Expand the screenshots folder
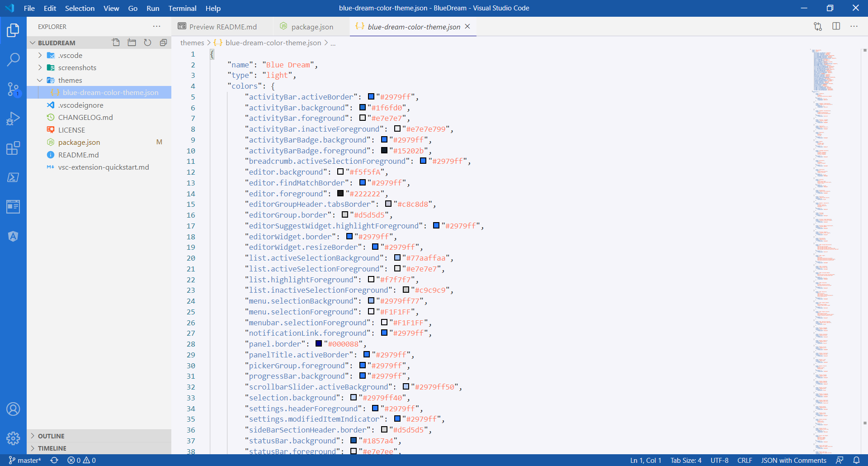 click(x=40, y=67)
